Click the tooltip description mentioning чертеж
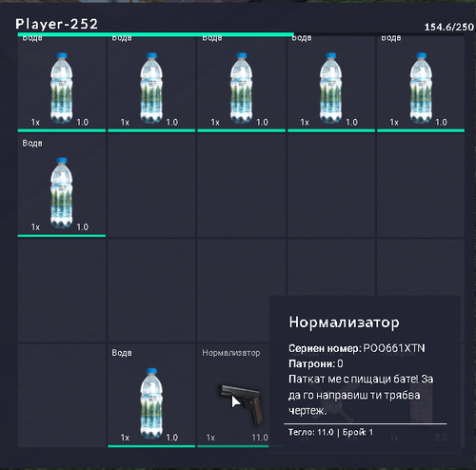 pos(361,395)
